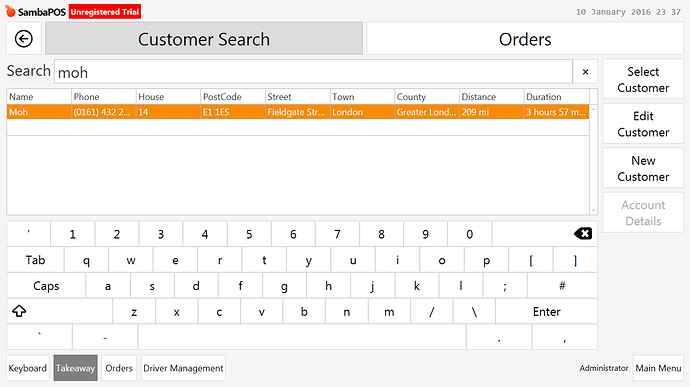Tap the a key
Screen dimensions: 690x387
(108, 286)
